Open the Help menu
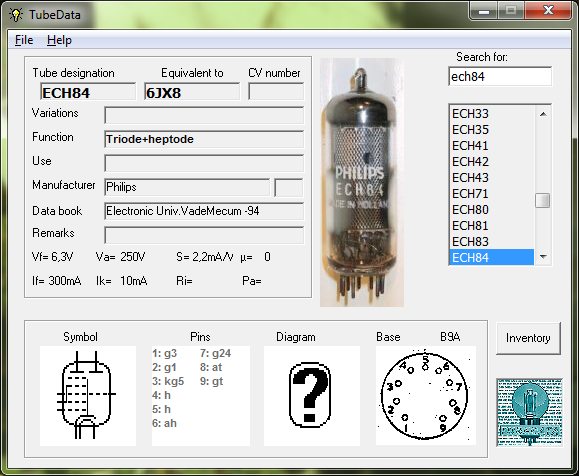579x476 pixels. click(x=59, y=40)
